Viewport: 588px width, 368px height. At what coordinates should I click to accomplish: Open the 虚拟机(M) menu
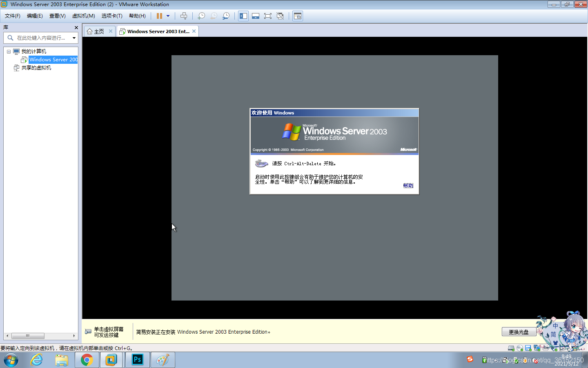[84, 16]
